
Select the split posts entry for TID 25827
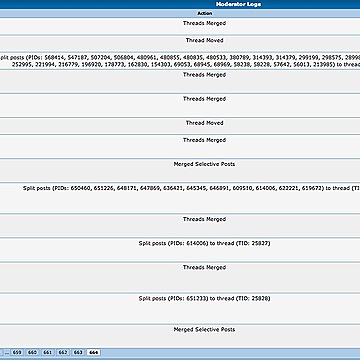coord(204,243)
